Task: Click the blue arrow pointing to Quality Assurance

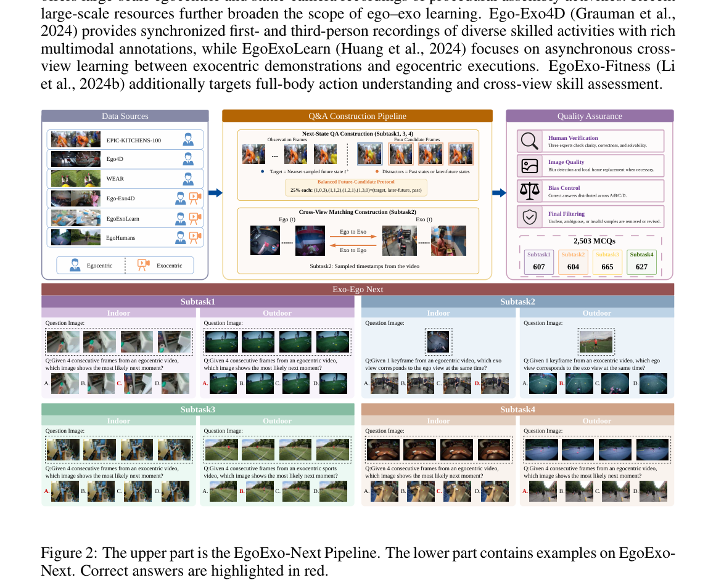Action: click(499, 193)
